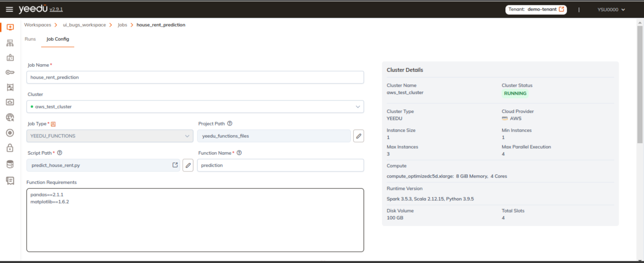This screenshot has width=644, height=263.
Task: Switch to the Runs tab
Action: pyautogui.click(x=30, y=39)
